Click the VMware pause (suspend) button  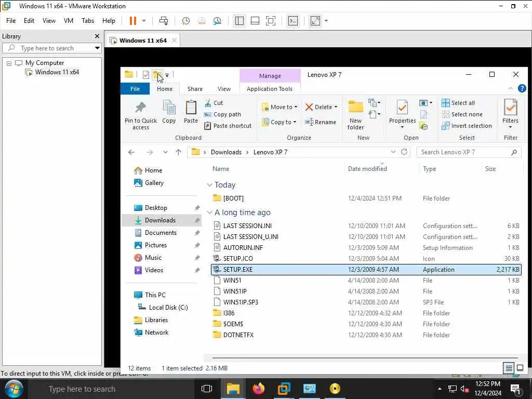coord(132,21)
